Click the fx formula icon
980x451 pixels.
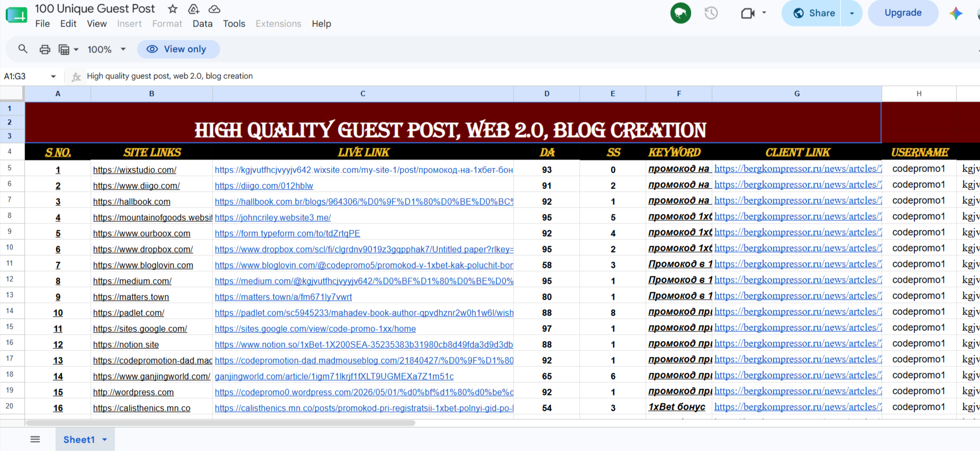(76, 77)
